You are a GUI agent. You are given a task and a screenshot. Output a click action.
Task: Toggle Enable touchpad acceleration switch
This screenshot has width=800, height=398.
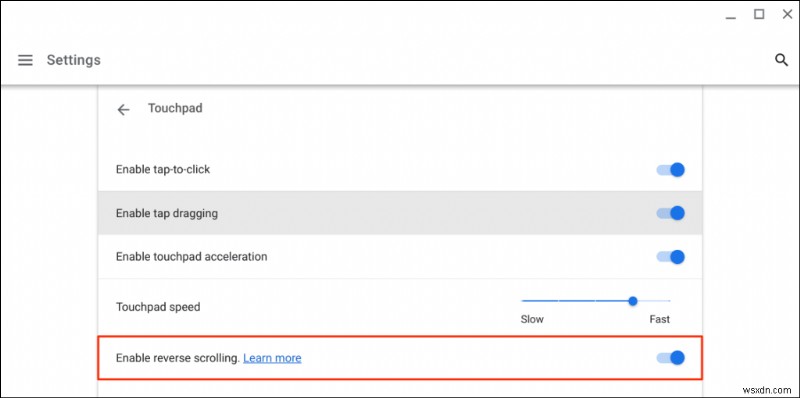(x=670, y=257)
